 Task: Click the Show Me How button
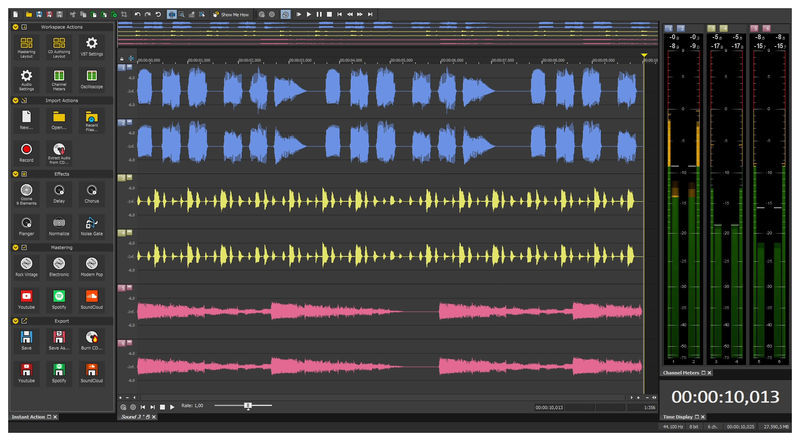point(230,14)
